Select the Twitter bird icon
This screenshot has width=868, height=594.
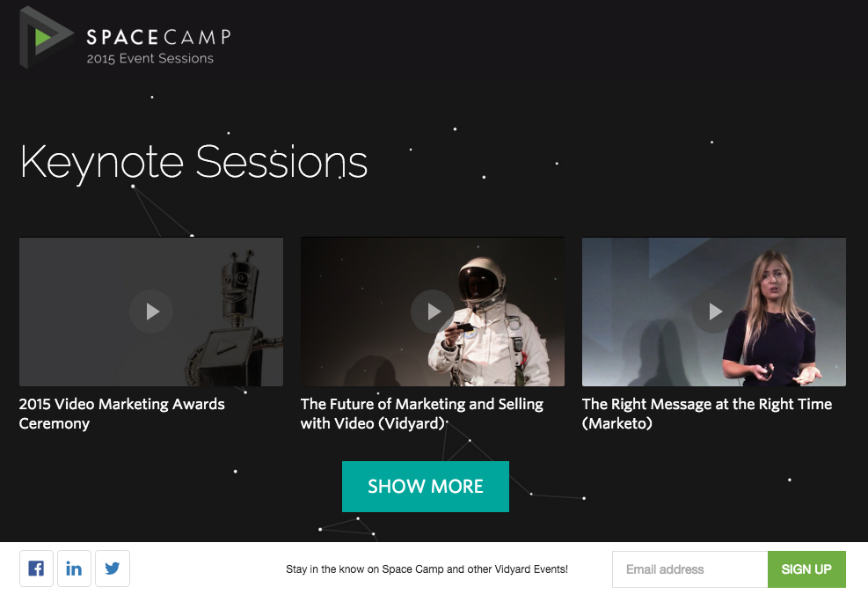pyautogui.click(x=112, y=568)
